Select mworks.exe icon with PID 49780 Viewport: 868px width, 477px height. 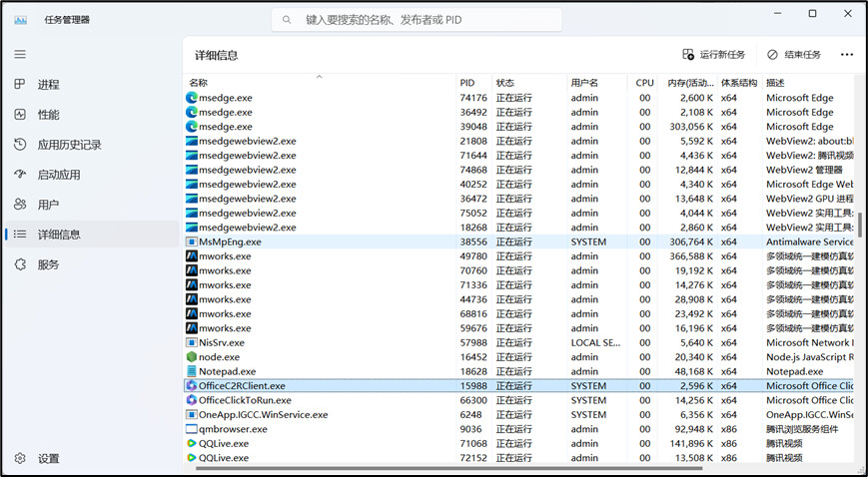[192, 255]
